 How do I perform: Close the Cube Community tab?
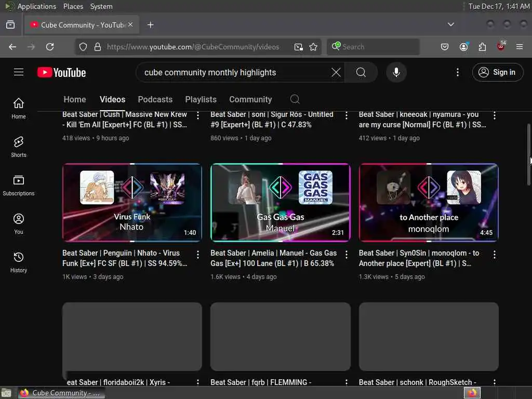[130, 25]
